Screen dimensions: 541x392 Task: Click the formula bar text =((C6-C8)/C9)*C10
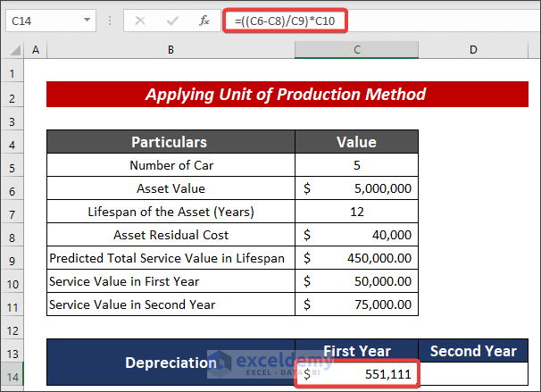click(x=285, y=21)
